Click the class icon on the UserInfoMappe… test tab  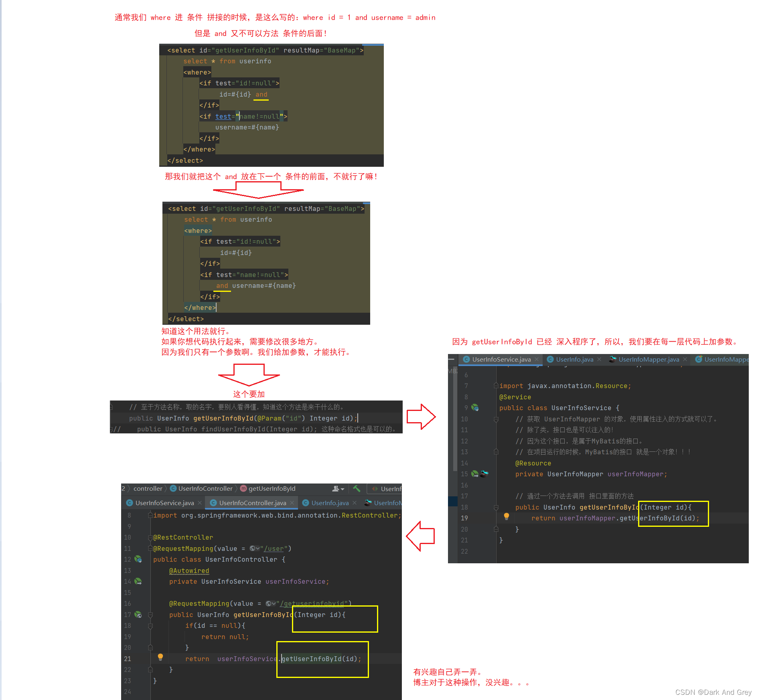[699, 359]
